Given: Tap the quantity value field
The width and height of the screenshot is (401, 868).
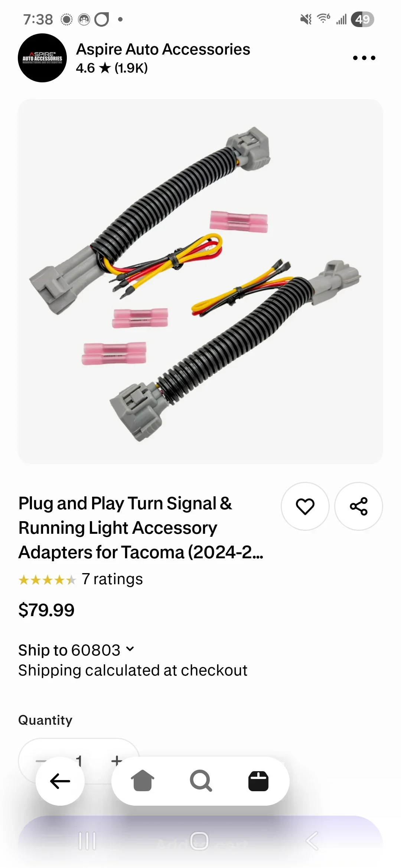Looking at the screenshot, I should 79,761.
